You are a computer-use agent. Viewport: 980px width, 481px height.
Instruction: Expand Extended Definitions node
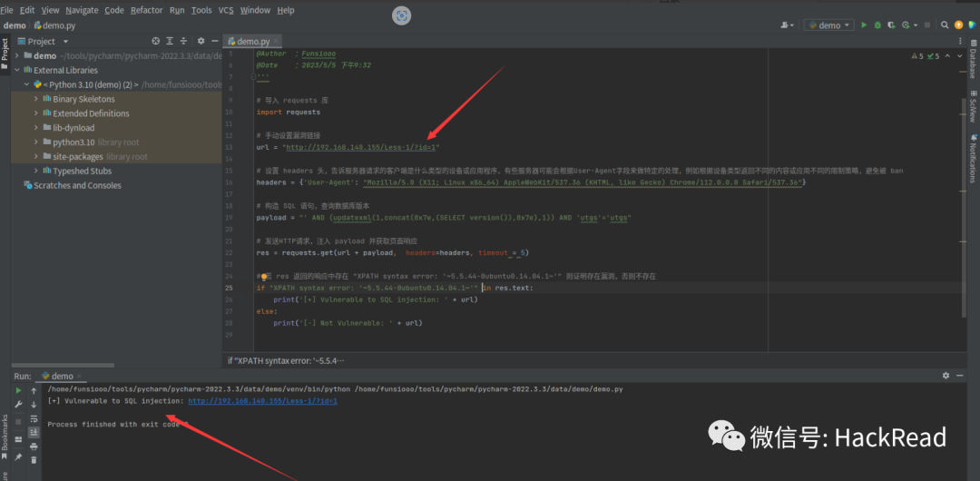[x=37, y=113]
